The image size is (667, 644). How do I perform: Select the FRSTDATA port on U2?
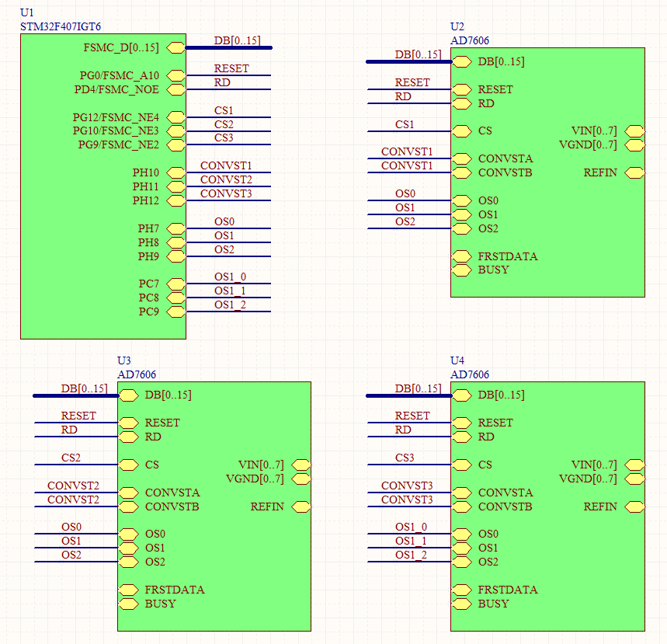click(462, 256)
